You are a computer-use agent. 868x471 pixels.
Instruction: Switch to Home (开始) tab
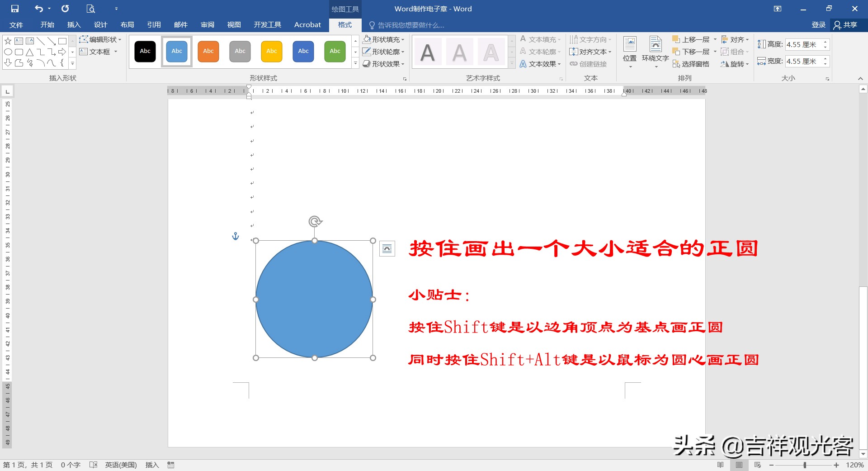pyautogui.click(x=47, y=24)
